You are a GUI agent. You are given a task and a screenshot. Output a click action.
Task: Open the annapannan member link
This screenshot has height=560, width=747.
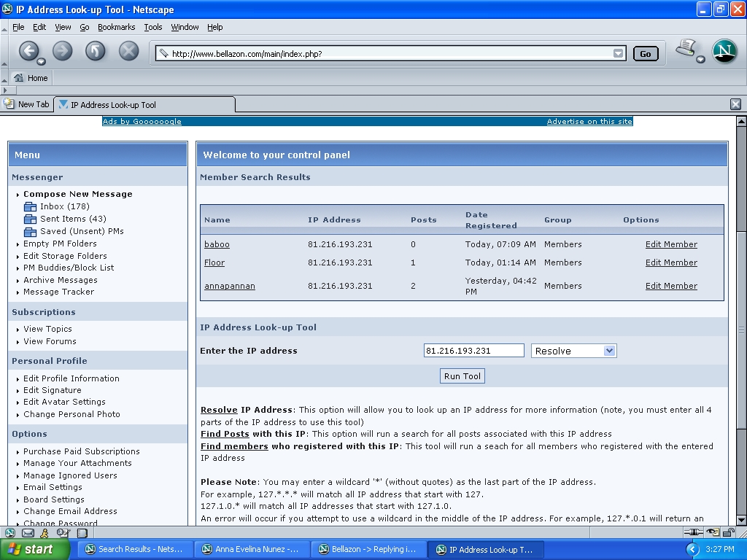coord(230,286)
